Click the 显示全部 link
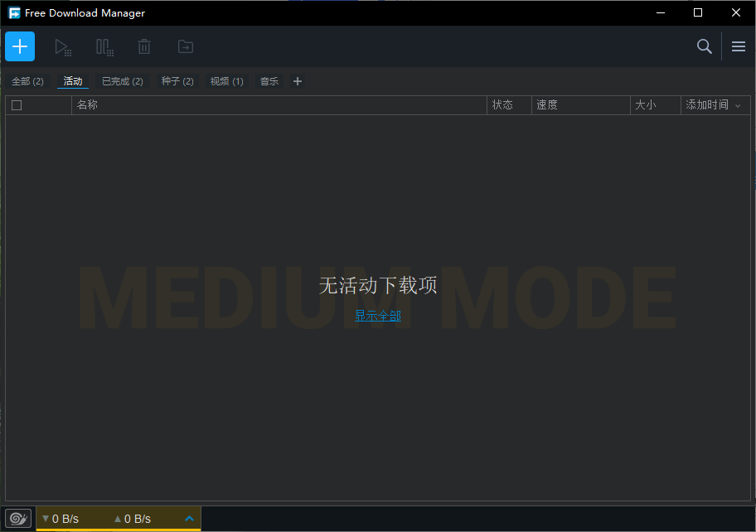This screenshot has width=756, height=532. (x=378, y=316)
